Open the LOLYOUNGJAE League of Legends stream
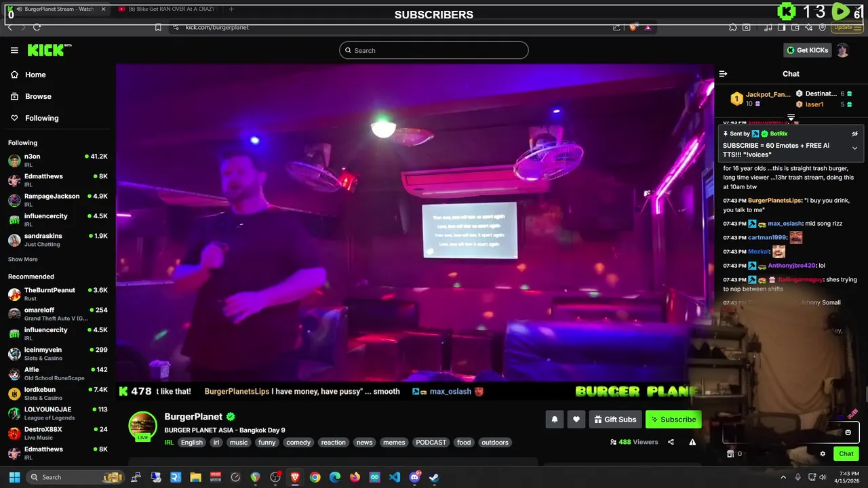 pyautogui.click(x=58, y=413)
